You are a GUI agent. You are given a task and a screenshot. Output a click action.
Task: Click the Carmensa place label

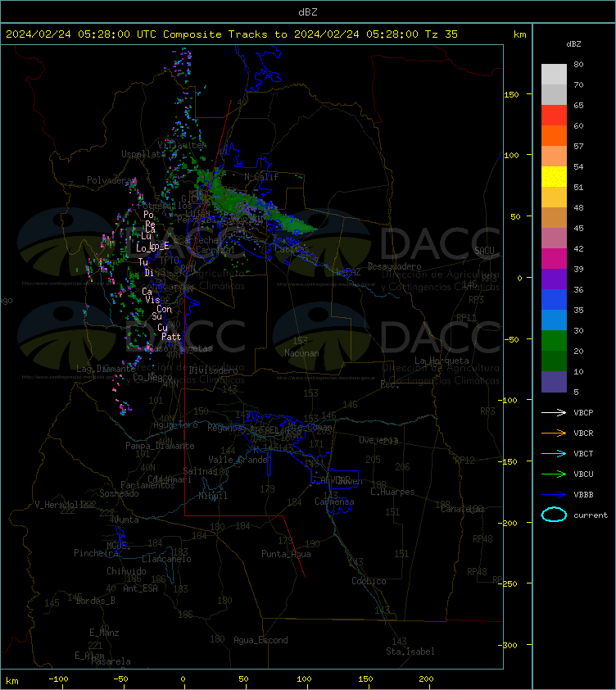click(x=334, y=502)
